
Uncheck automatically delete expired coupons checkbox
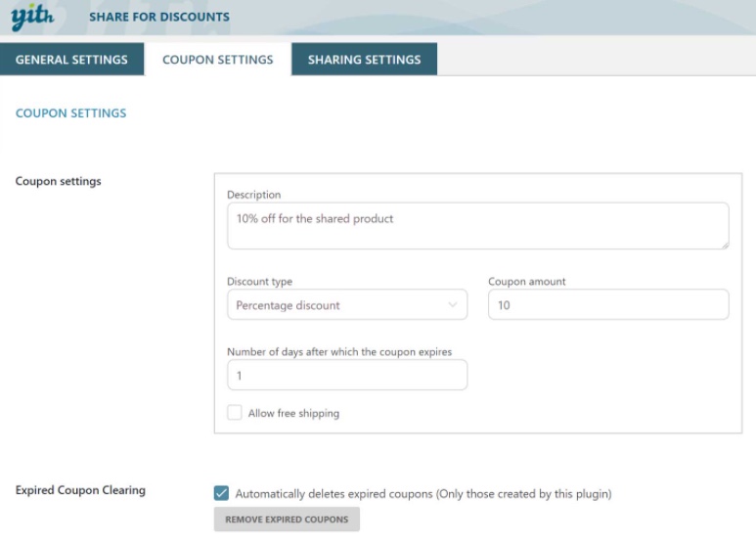point(222,494)
